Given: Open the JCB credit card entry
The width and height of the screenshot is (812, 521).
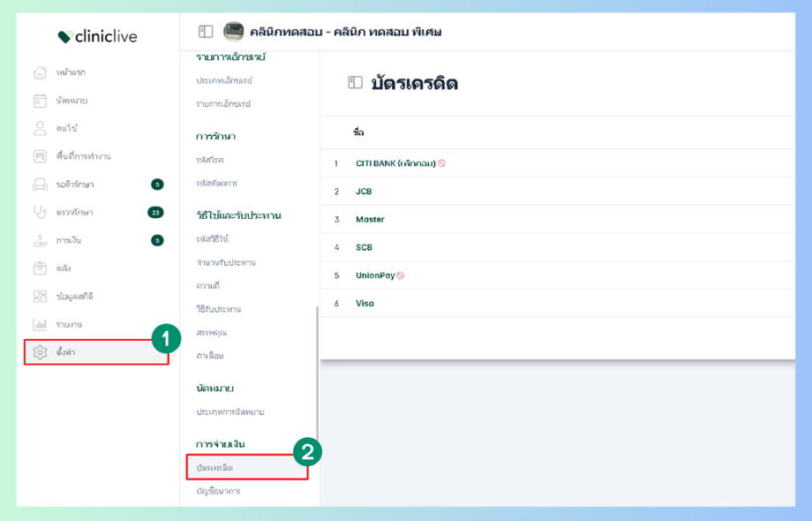Looking at the screenshot, I should coord(364,192).
